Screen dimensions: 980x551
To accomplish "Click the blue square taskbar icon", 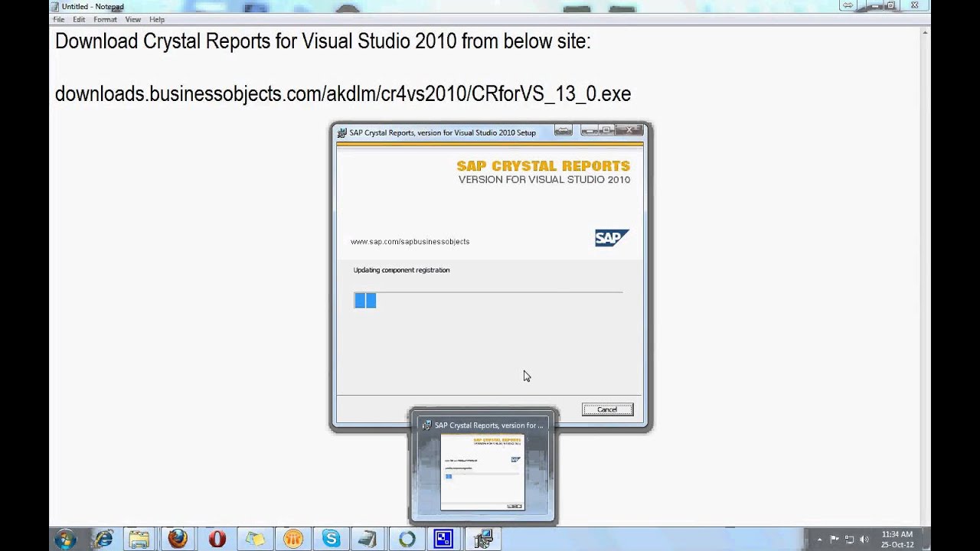I will click(x=444, y=539).
